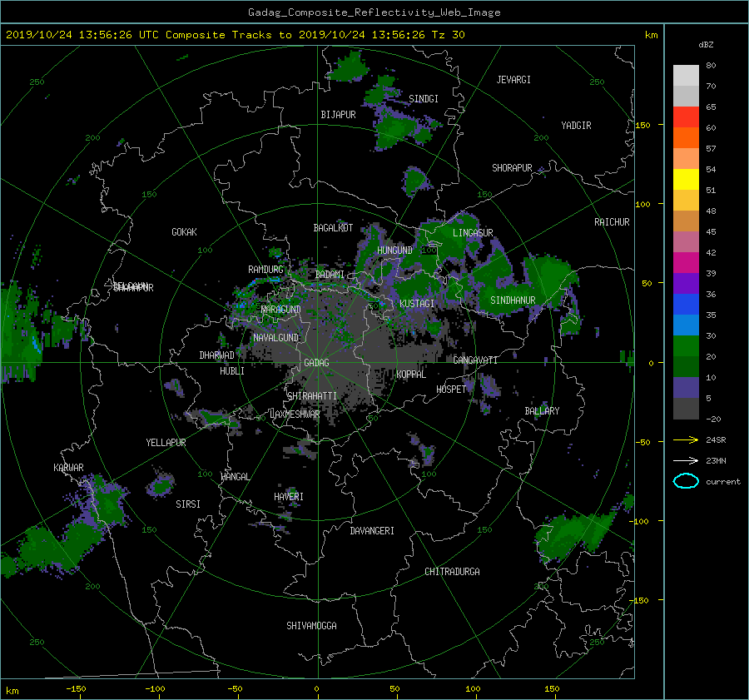749x700 pixels.
Task: Click the BIJAPUR place label
Action: pyautogui.click(x=338, y=115)
